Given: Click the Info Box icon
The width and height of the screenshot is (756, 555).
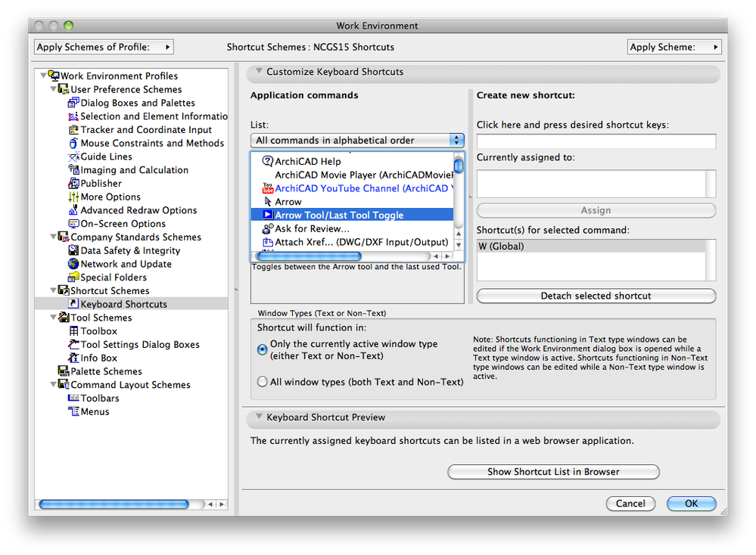Looking at the screenshot, I should [73, 358].
